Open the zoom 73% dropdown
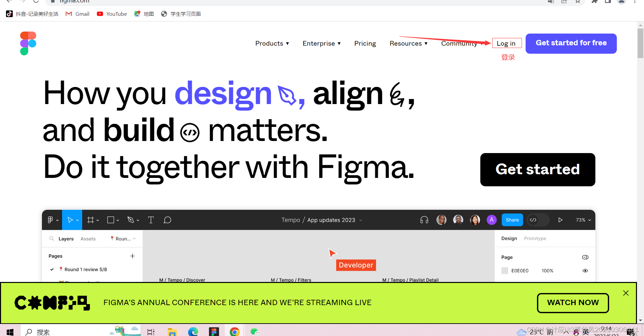This screenshot has width=644, height=336. click(584, 220)
